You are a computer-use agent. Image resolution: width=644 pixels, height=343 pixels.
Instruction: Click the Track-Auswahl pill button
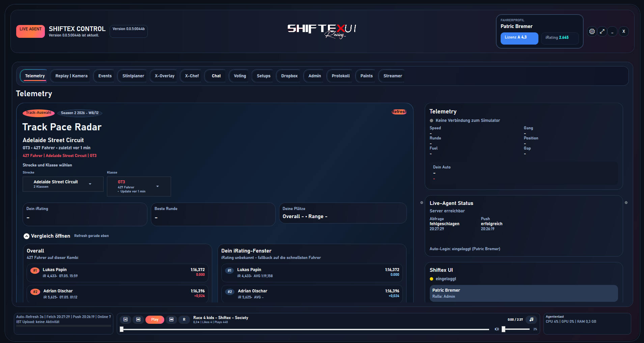[x=38, y=113]
